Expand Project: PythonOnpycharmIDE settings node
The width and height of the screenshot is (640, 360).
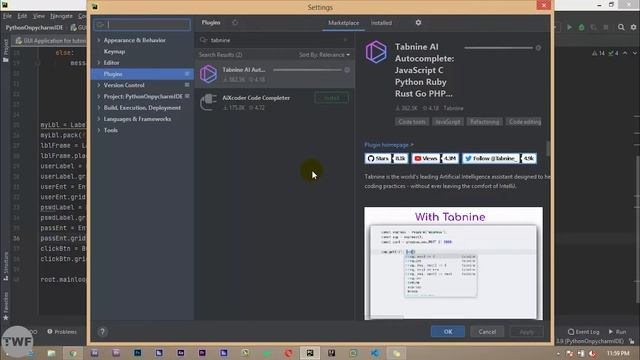pos(99,96)
